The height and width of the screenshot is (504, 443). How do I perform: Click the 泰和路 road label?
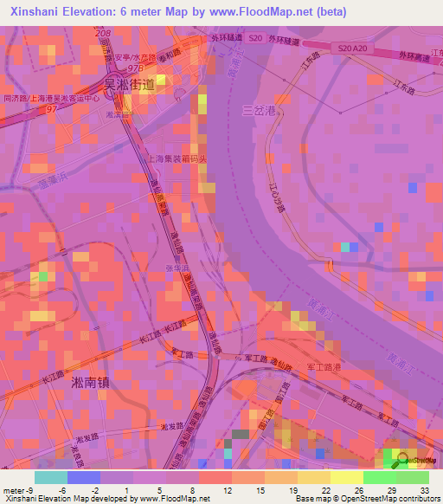[170, 55]
